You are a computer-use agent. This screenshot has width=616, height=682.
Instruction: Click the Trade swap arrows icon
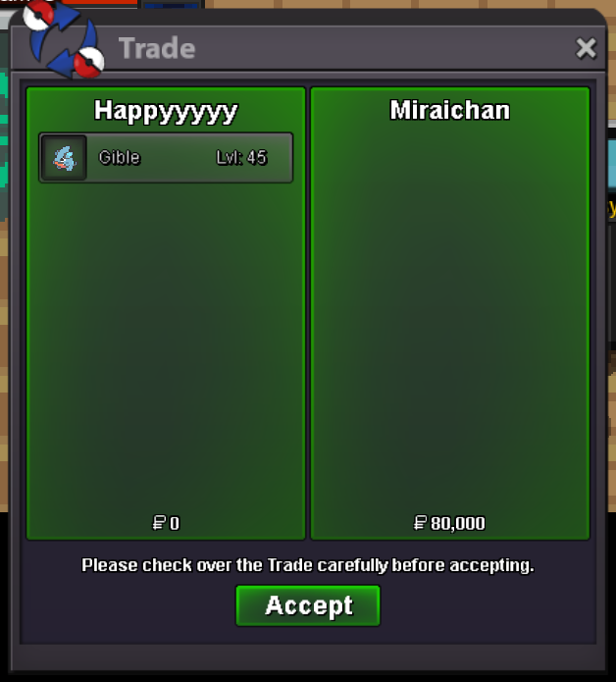coord(64,40)
